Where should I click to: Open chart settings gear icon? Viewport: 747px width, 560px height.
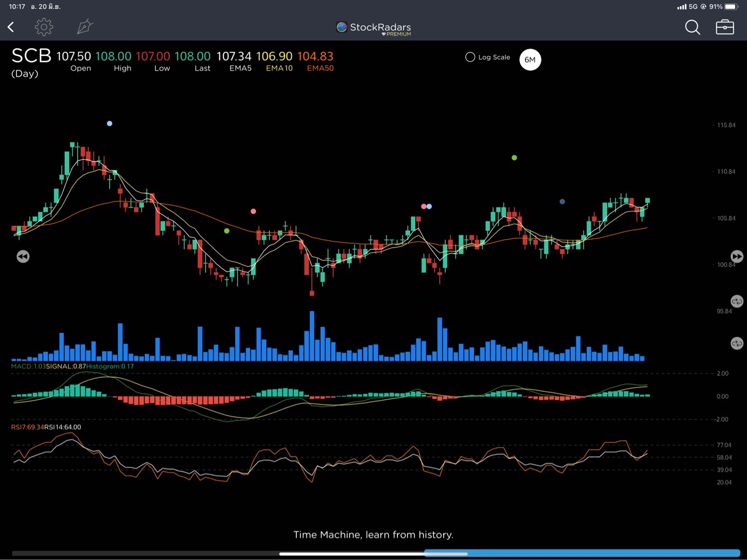click(44, 27)
